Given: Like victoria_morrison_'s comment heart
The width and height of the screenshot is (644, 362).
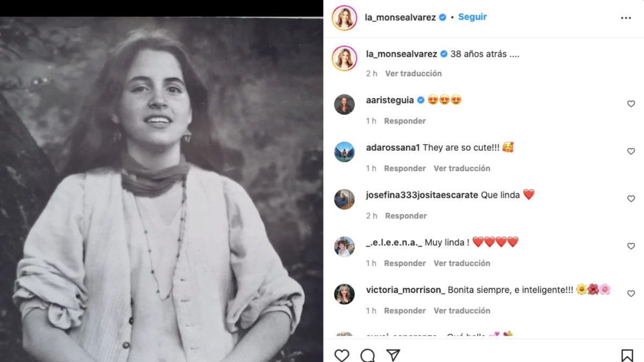Looking at the screenshot, I should tap(631, 293).
